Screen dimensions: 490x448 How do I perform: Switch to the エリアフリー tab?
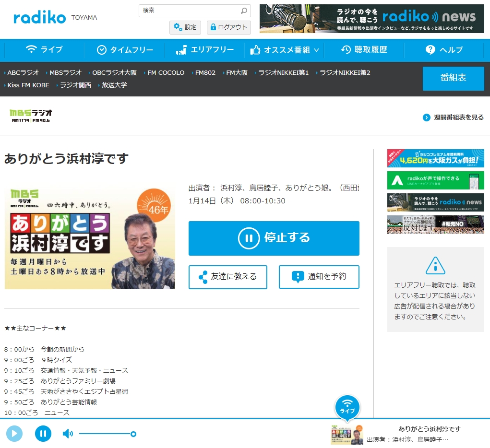205,50
